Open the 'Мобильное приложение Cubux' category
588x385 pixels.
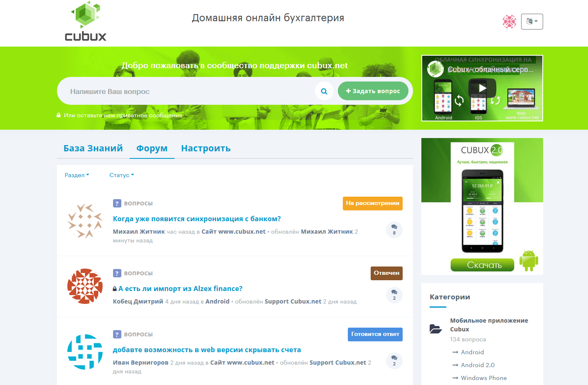[x=489, y=325]
